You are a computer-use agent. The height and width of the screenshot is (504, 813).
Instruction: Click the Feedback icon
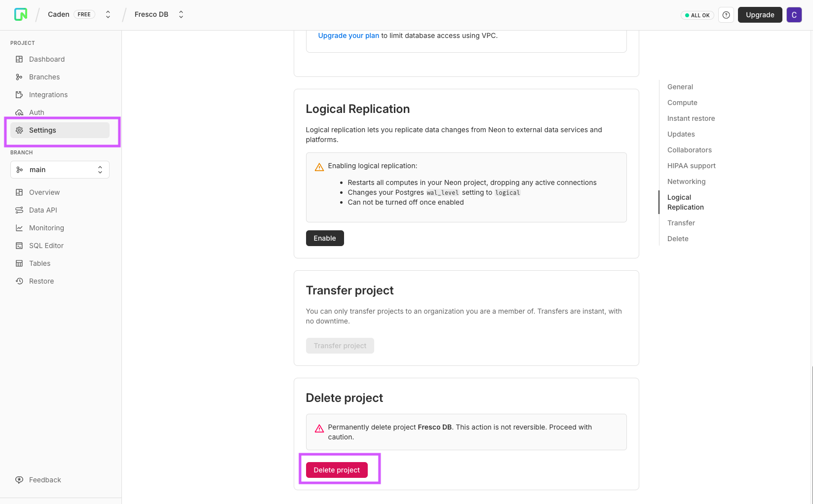pyautogui.click(x=19, y=480)
